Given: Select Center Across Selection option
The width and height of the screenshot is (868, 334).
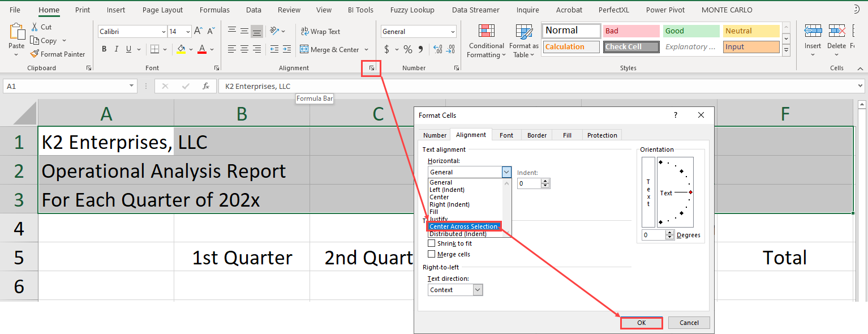Looking at the screenshot, I should pyautogui.click(x=463, y=226).
